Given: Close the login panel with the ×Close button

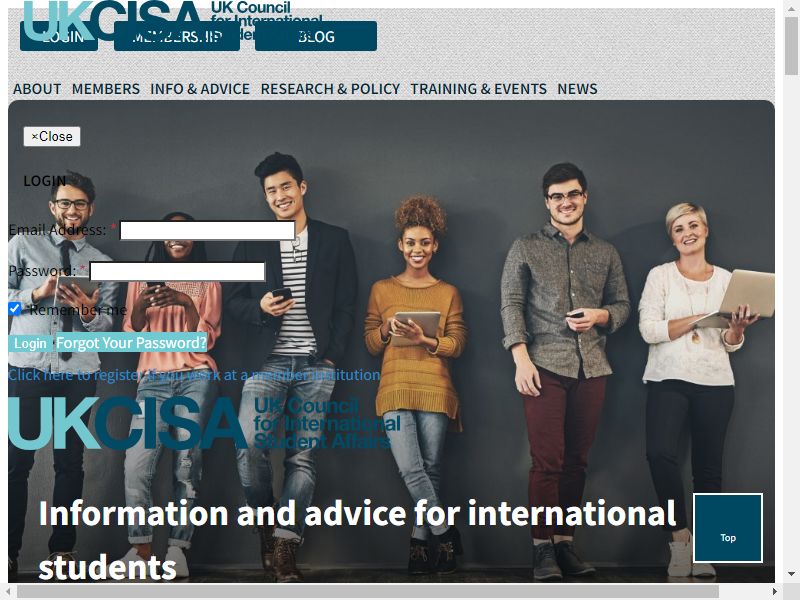Looking at the screenshot, I should tap(52, 137).
